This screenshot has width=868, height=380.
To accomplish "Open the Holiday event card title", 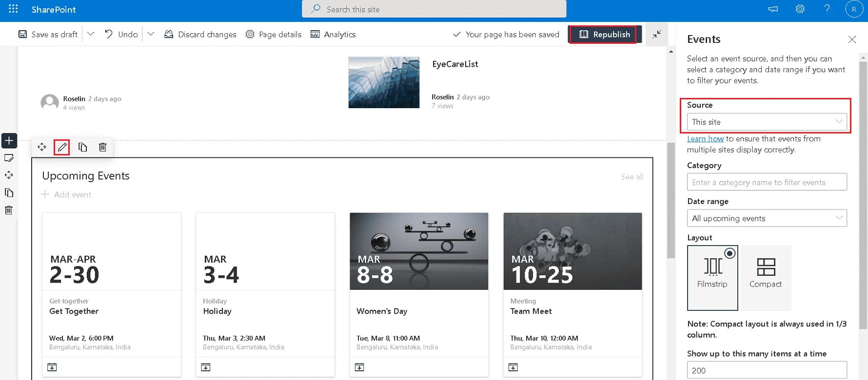I will 217,311.
